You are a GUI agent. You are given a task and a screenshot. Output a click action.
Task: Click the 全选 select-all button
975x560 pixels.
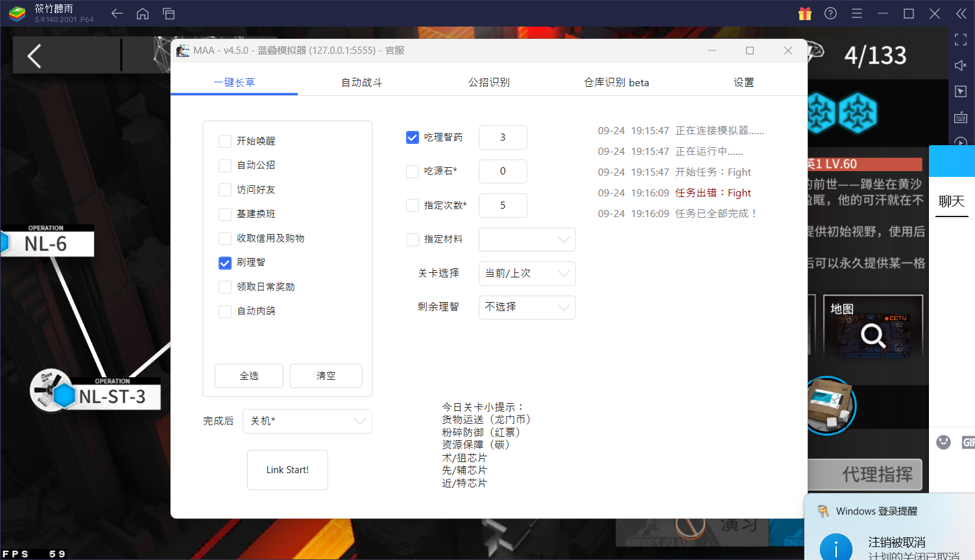pyautogui.click(x=248, y=376)
